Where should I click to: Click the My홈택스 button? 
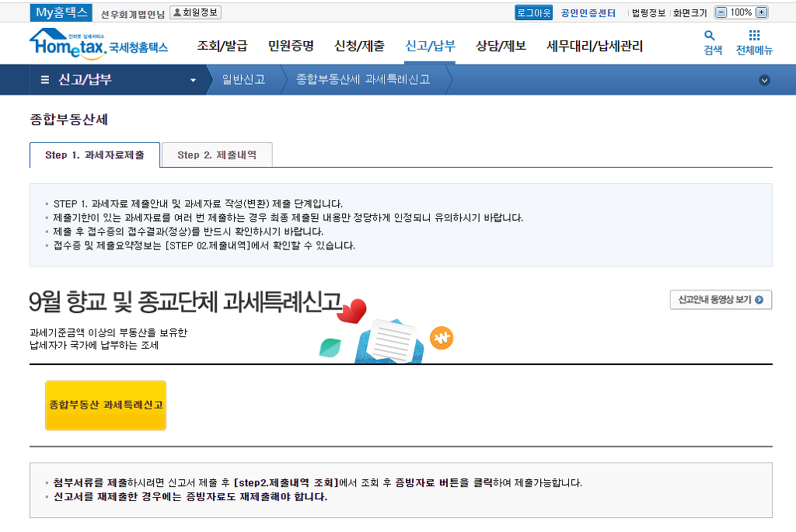(x=63, y=12)
